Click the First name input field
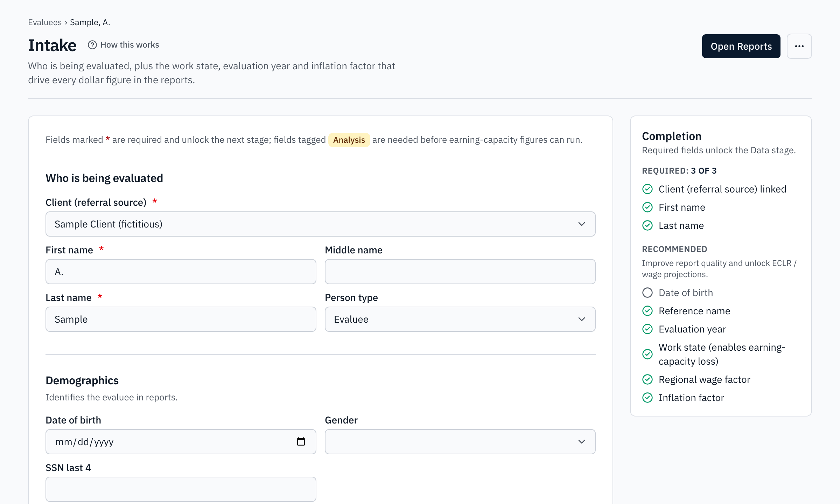 (181, 272)
